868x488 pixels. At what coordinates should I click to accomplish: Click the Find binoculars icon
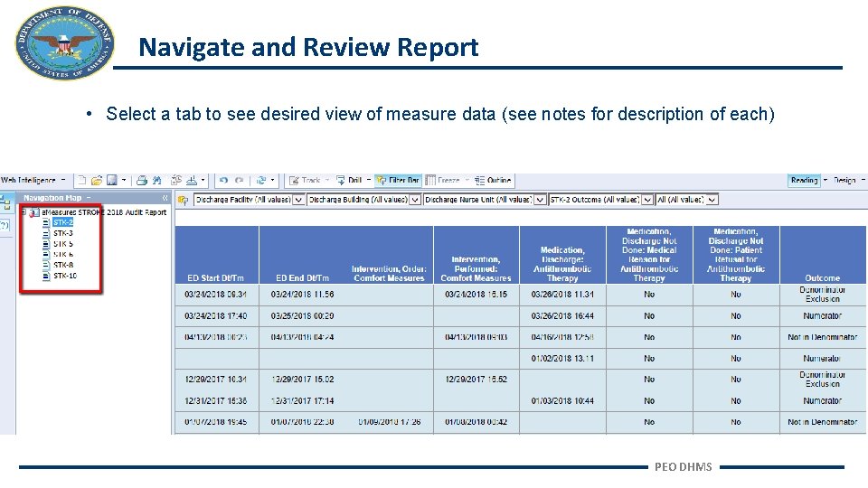click(157, 181)
